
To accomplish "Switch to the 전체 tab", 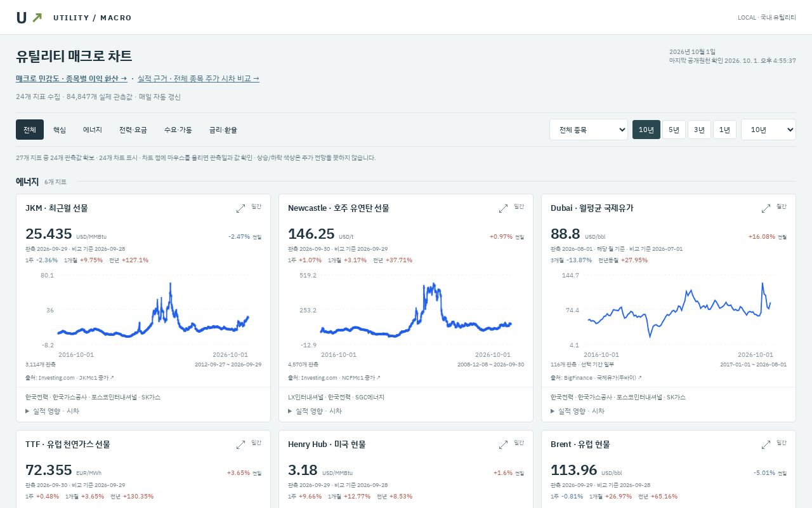I will (x=30, y=130).
